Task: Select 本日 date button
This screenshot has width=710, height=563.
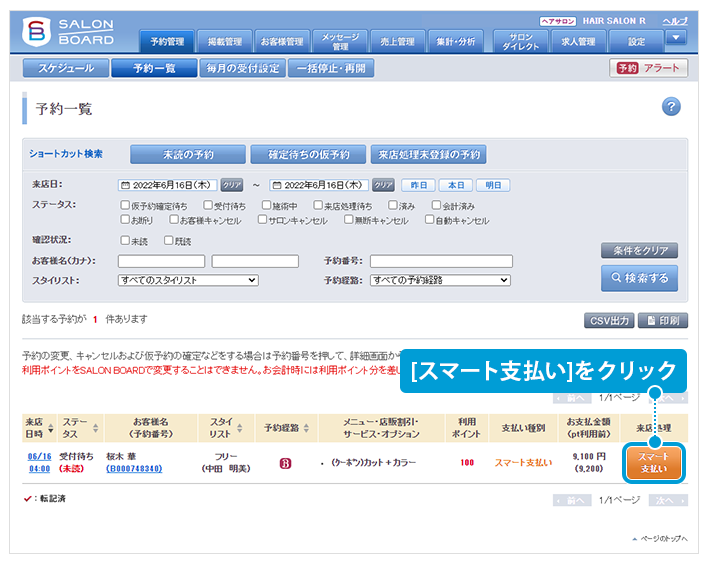Action: (x=456, y=185)
